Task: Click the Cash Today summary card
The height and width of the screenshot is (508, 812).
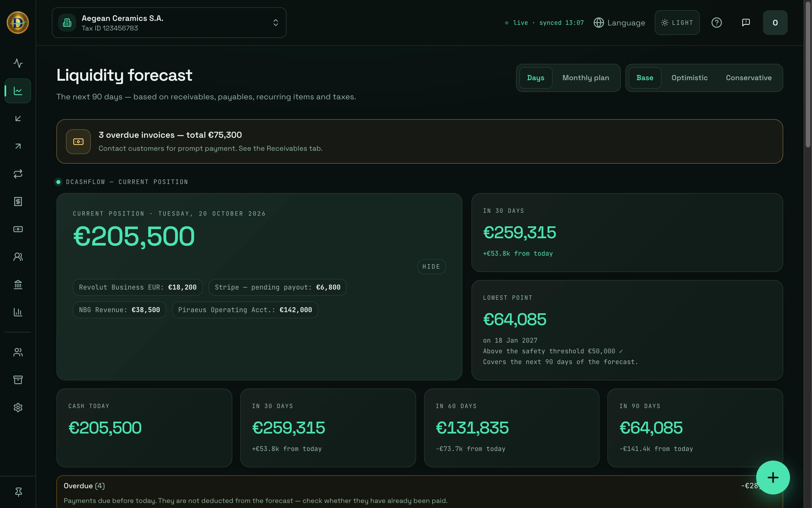Action: click(144, 428)
